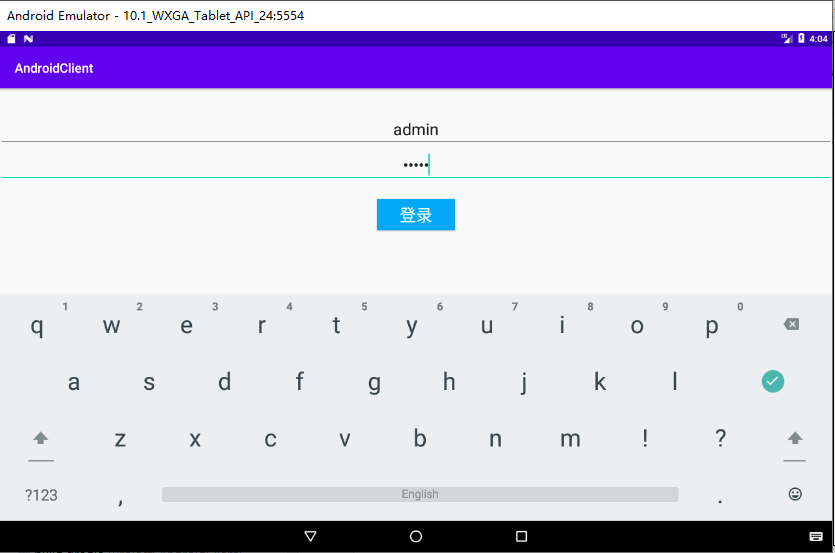Tap the w key
This screenshot has height=553, width=835.
point(111,325)
